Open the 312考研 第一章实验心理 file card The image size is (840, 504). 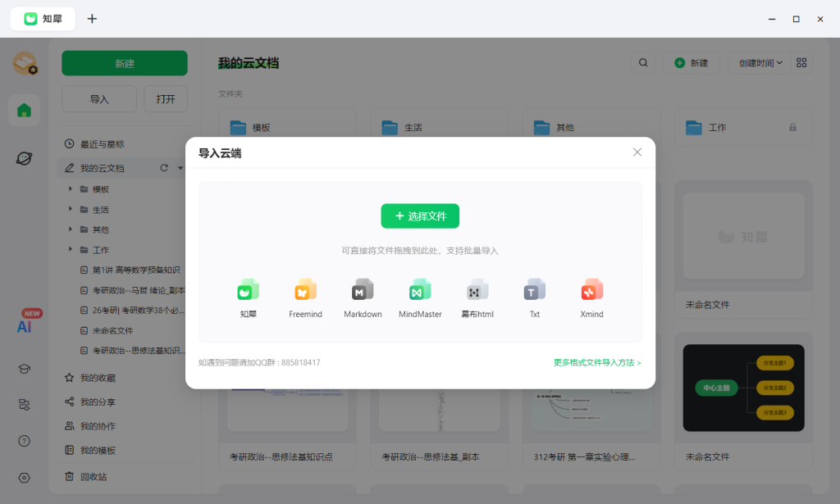pyautogui.click(x=591, y=428)
